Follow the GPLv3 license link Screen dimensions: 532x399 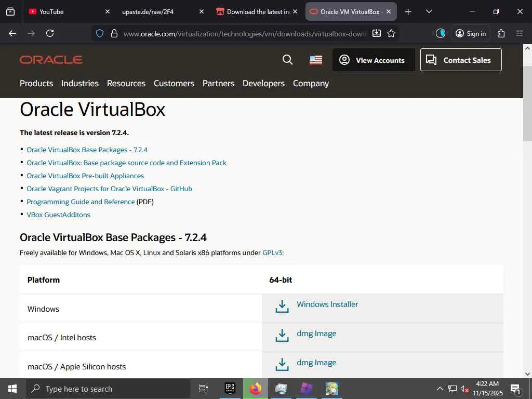coord(272,253)
